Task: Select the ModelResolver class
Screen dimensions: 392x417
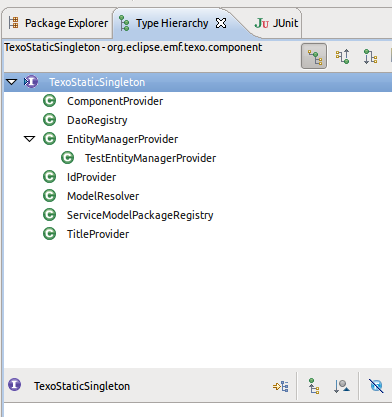Action: (103, 196)
